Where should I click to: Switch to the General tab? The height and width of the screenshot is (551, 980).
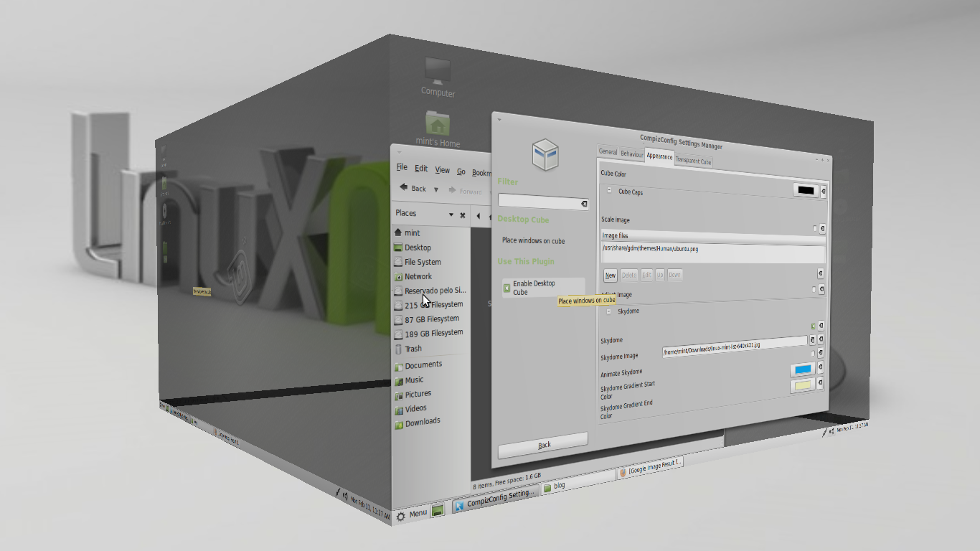[608, 152]
